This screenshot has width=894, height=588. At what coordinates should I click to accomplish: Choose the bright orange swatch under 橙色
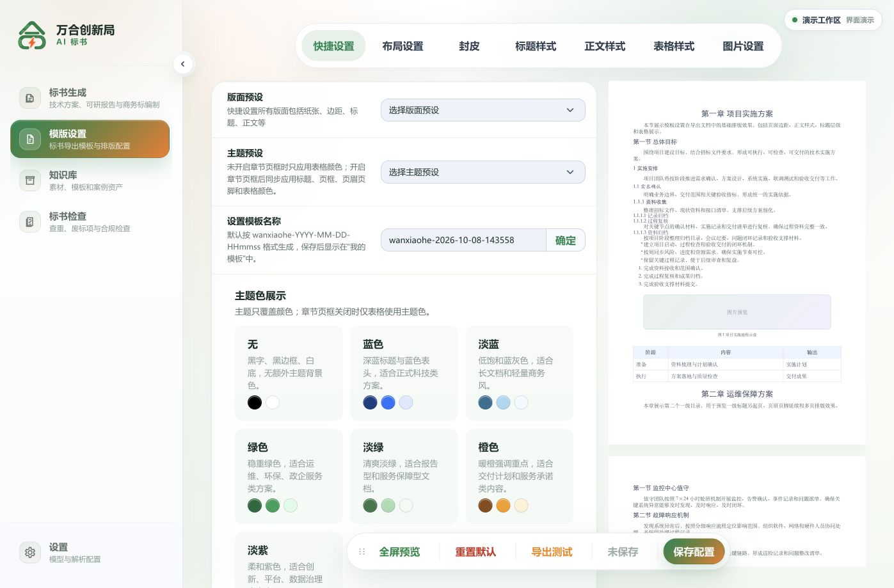[x=503, y=505]
